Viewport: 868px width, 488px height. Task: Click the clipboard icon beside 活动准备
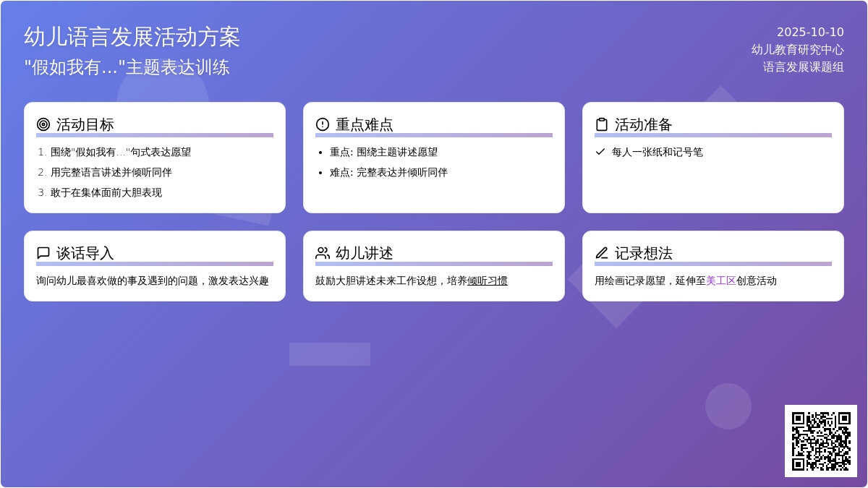(x=601, y=124)
